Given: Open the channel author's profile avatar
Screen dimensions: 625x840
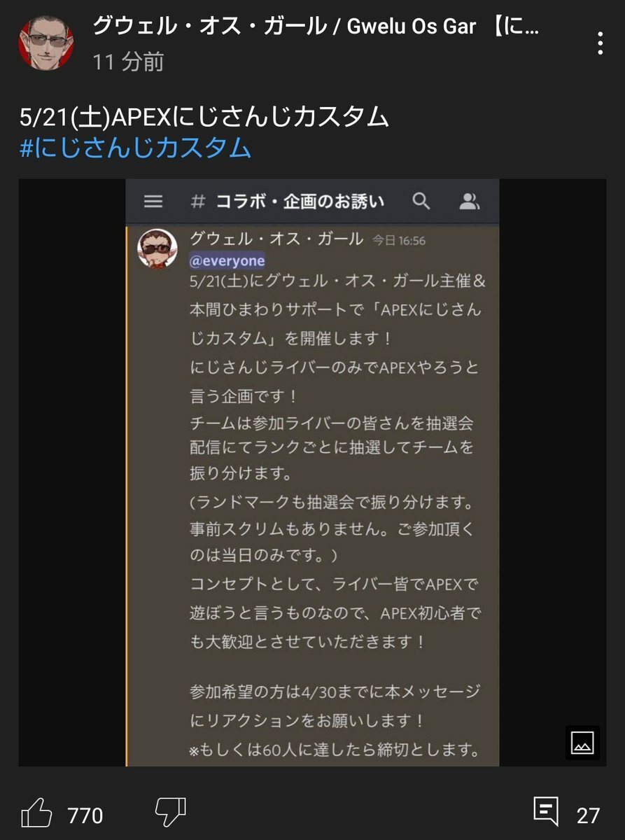Looking at the screenshot, I should [x=45, y=43].
